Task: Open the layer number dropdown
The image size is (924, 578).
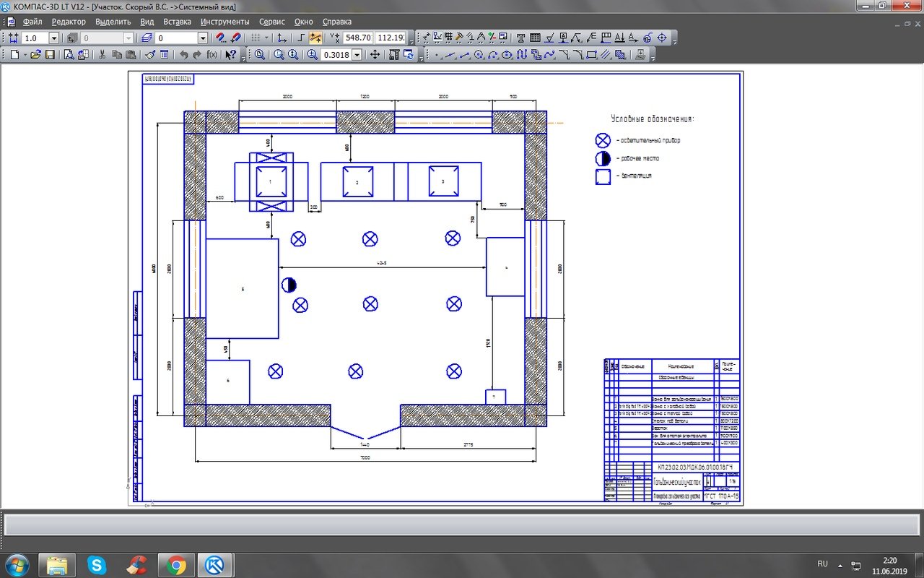Action: tap(203, 38)
